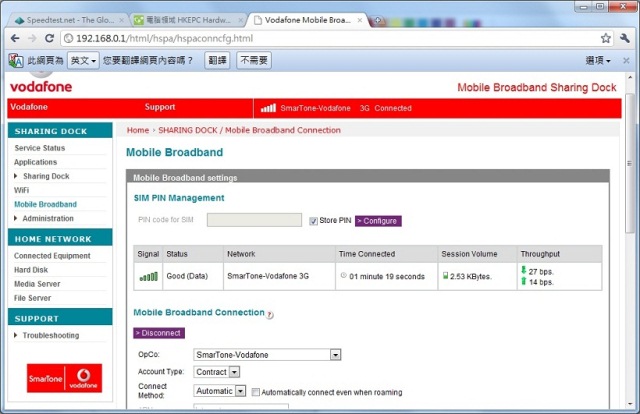The height and width of the screenshot is (414, 640).
Task: Enable automatically connect even when roaming
Action: click(256, 392)
